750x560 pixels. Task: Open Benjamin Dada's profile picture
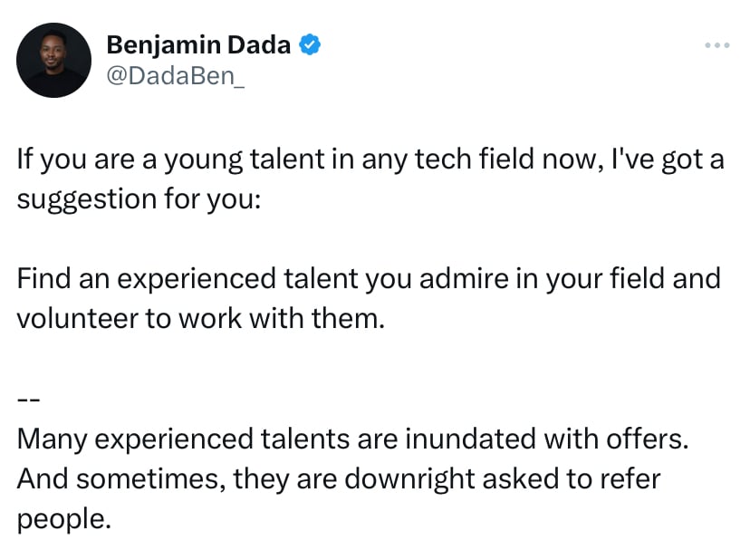click(53, 60)
